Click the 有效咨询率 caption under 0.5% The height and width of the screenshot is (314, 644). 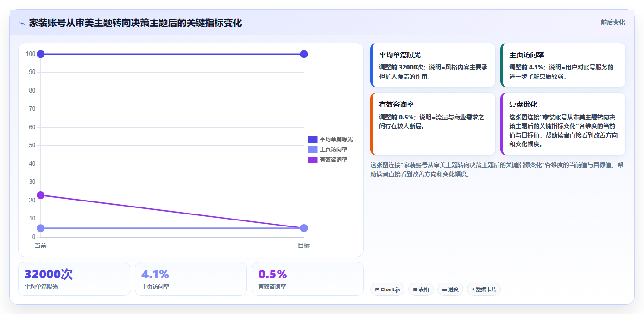[x=272, y=287]
